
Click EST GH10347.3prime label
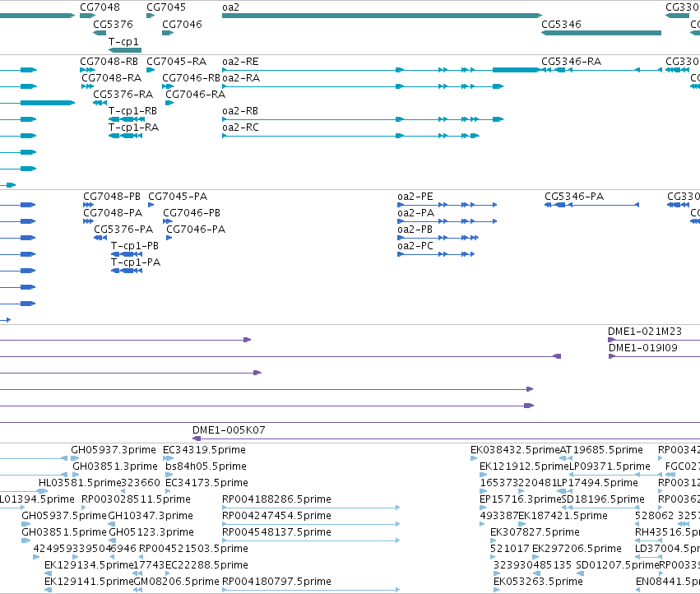point(151,516)
